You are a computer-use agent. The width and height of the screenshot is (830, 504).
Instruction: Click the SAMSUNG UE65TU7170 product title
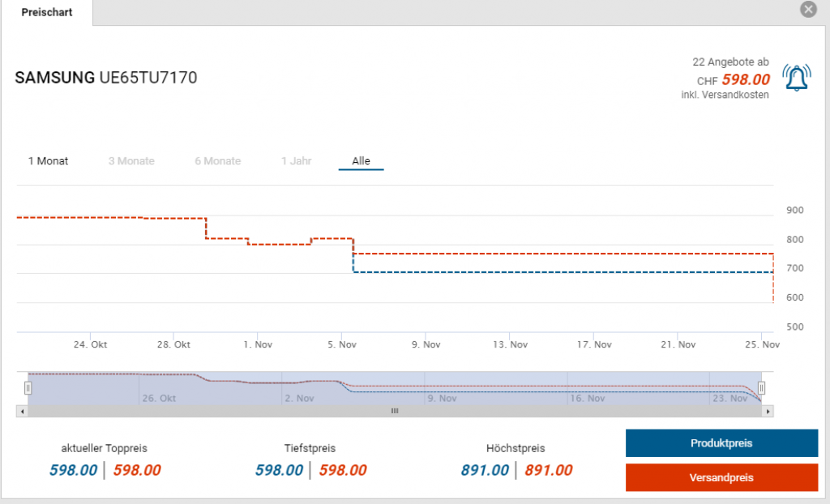click(106, 78)
